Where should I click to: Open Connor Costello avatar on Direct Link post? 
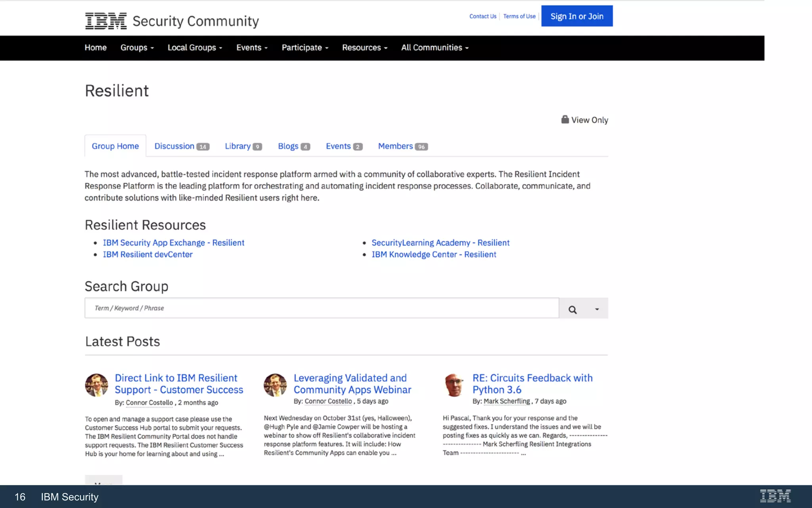click(x=96, y=385)
